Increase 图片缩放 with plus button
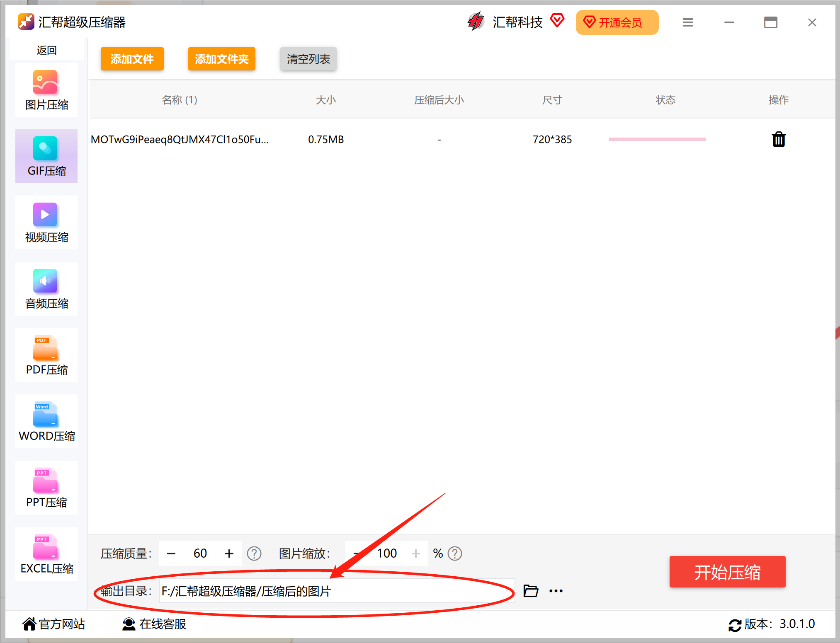 click(416, 554)
